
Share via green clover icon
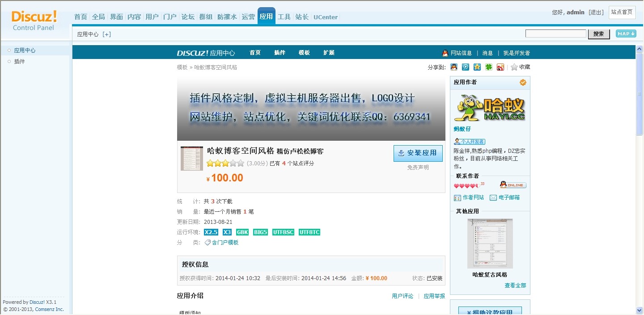coord(489,67)
